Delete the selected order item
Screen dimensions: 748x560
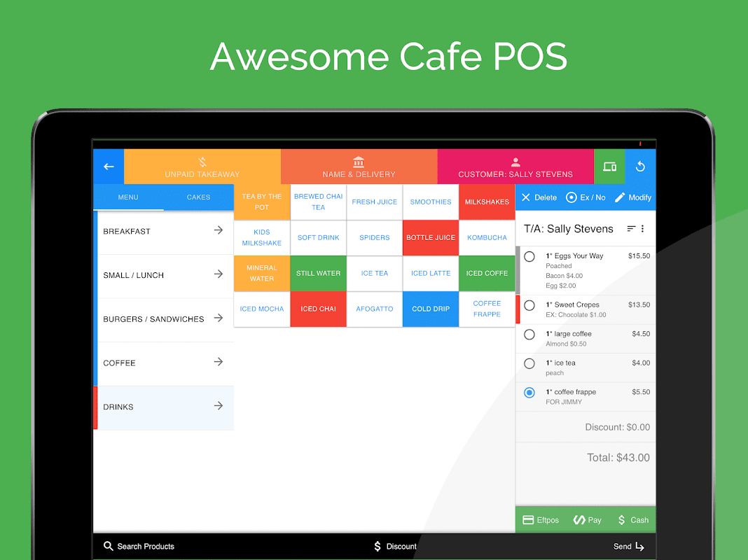[x=539, y=197]
